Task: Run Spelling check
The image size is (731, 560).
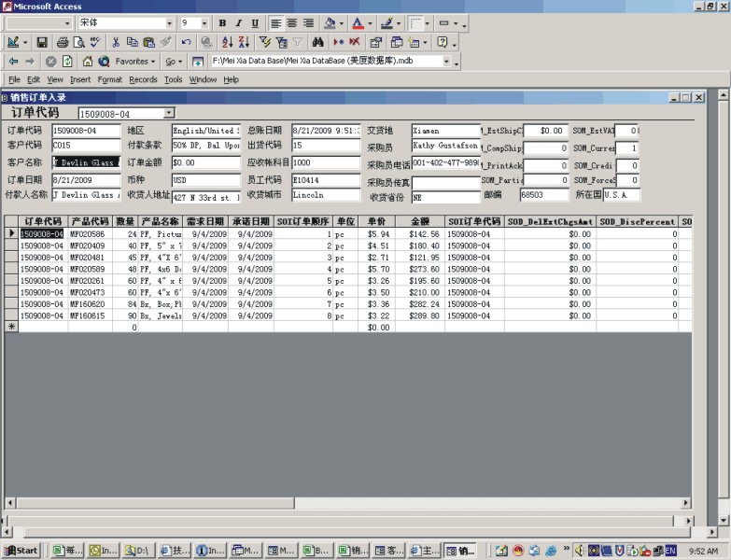Action: pyautogui.click(x=95, y=42)
